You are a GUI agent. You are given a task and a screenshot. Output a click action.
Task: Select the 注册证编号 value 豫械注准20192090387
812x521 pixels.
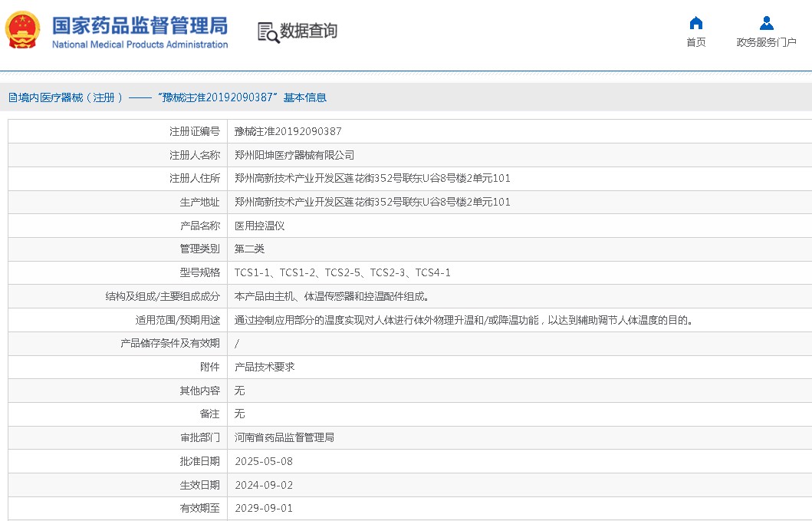(x=288, y=131)
